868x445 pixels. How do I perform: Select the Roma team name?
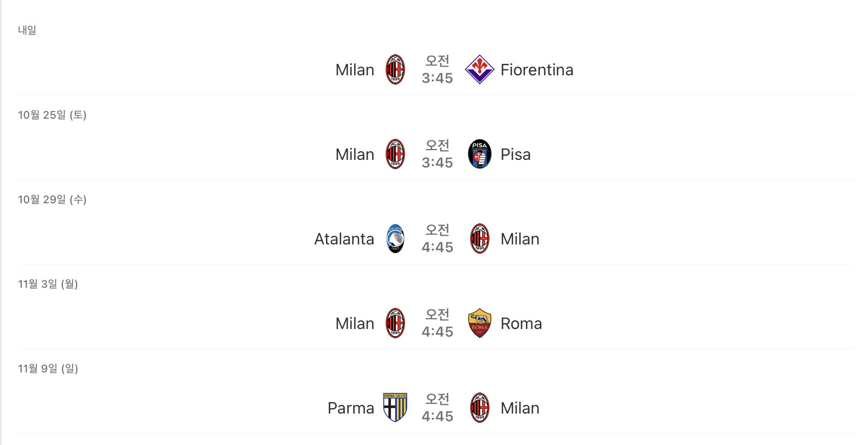click(521, 324)
